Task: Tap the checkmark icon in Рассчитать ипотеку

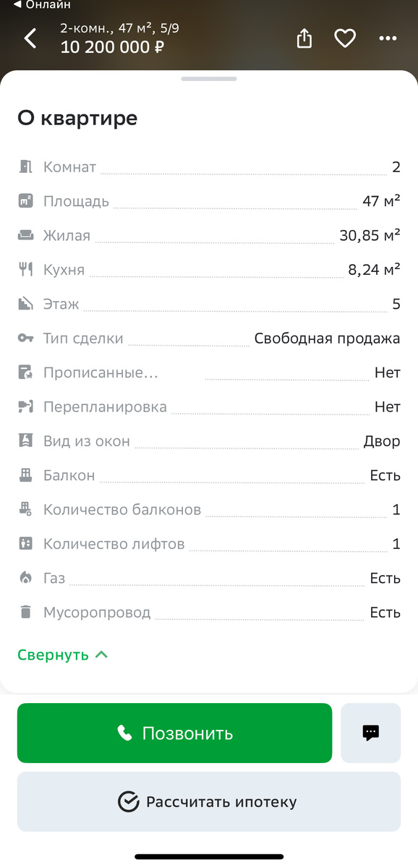Action: [129, 801]
